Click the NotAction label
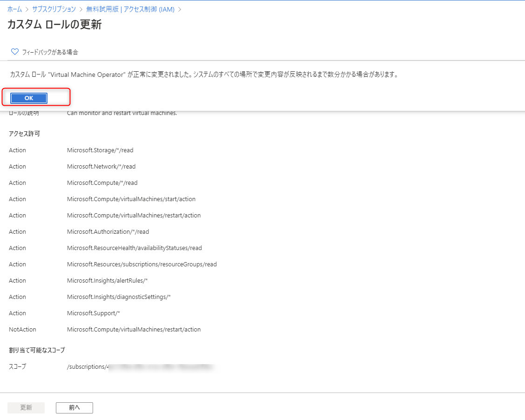Image resolution: width=525 pixels, height=420 pixels. point(22,330)
